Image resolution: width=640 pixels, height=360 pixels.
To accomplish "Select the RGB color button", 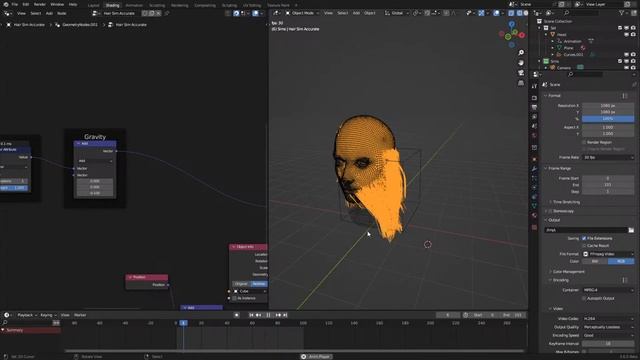I will tap(621, 261).
